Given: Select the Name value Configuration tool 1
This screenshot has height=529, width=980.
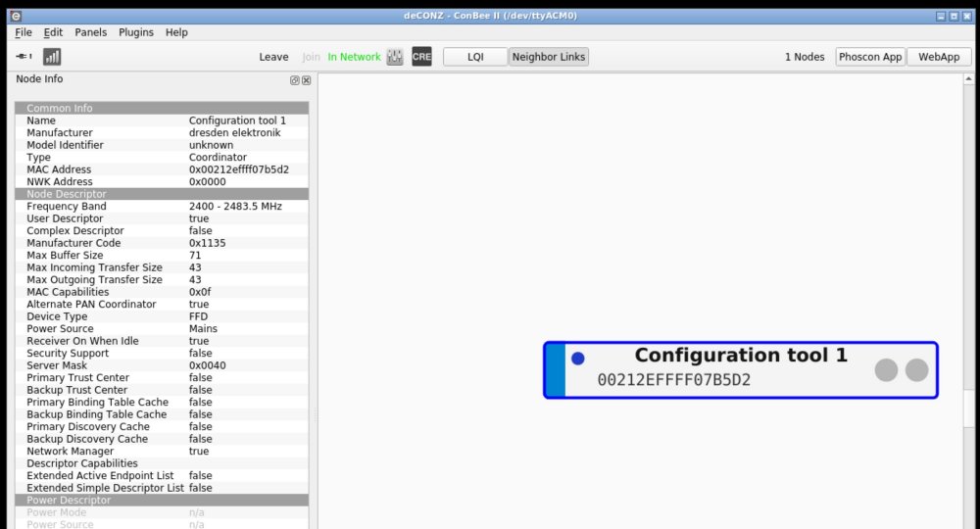Looking at the screenshot, I should [237, 120].
